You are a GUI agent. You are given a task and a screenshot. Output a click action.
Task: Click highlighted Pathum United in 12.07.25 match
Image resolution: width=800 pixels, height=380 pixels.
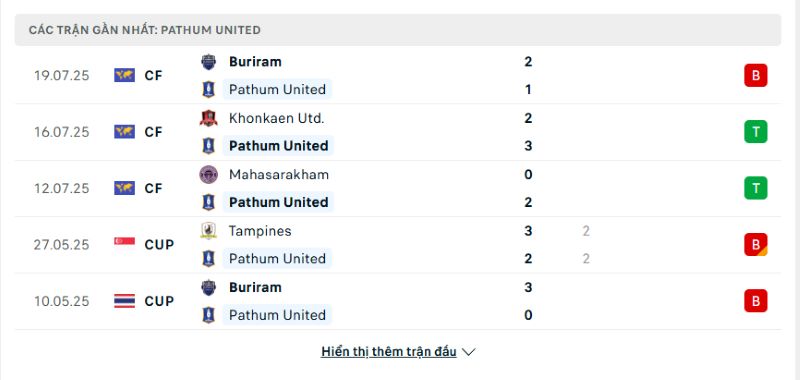tap(278, 202)
